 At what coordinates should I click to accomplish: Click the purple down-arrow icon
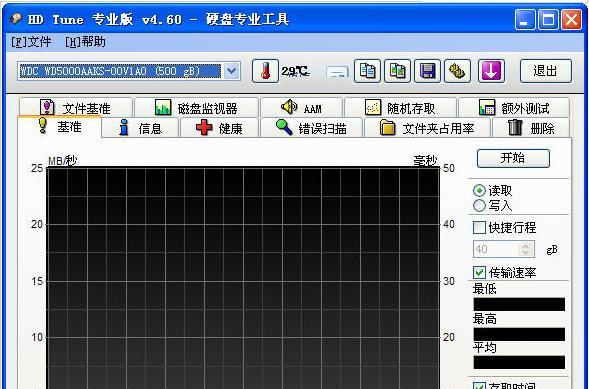pyautogui.click(x=491, y=71)
